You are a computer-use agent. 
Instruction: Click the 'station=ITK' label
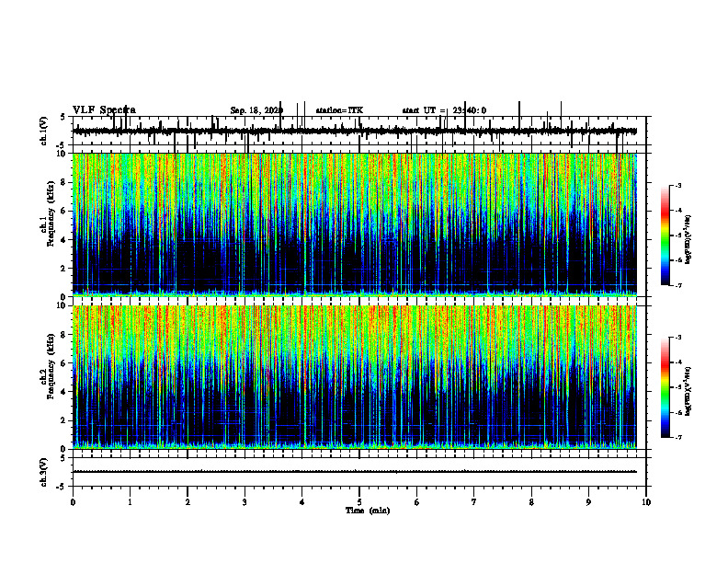coord(339,110)
